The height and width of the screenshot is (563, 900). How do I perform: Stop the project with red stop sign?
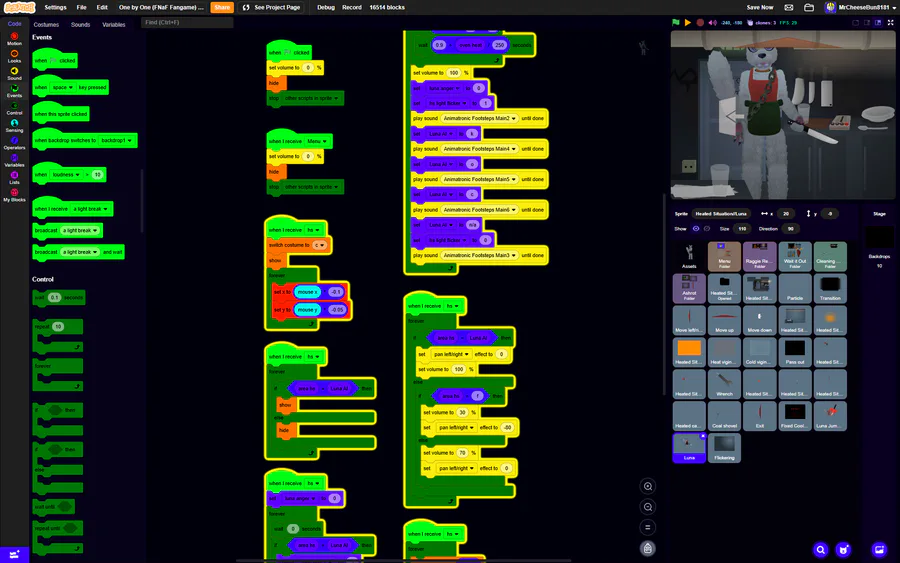pyautogui.click(x=700, y=22)
